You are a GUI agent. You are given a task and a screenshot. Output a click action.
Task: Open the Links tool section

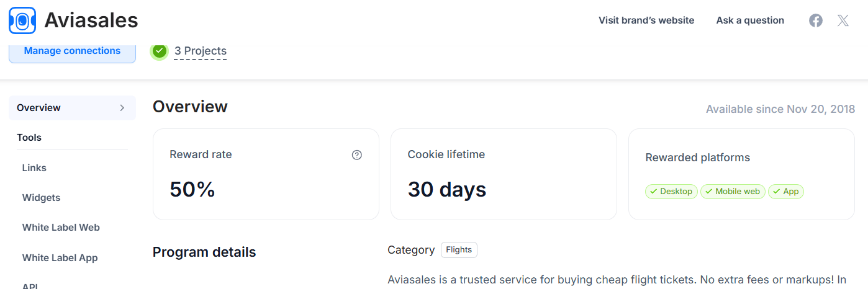tap(34, 168)
